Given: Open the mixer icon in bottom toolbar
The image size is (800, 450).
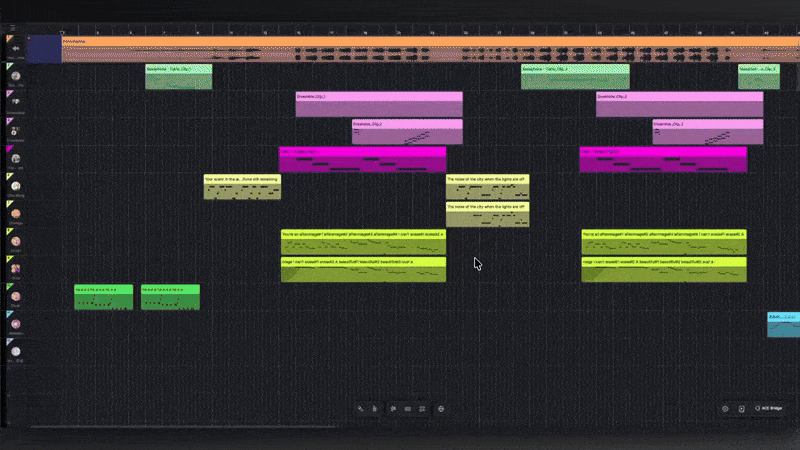Looking at the screenshot, I should click(x=393, y=408).
